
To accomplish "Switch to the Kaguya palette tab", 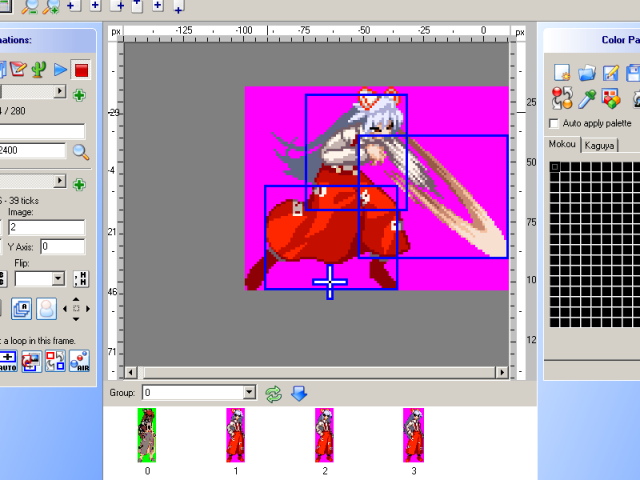I will [601, 146].
